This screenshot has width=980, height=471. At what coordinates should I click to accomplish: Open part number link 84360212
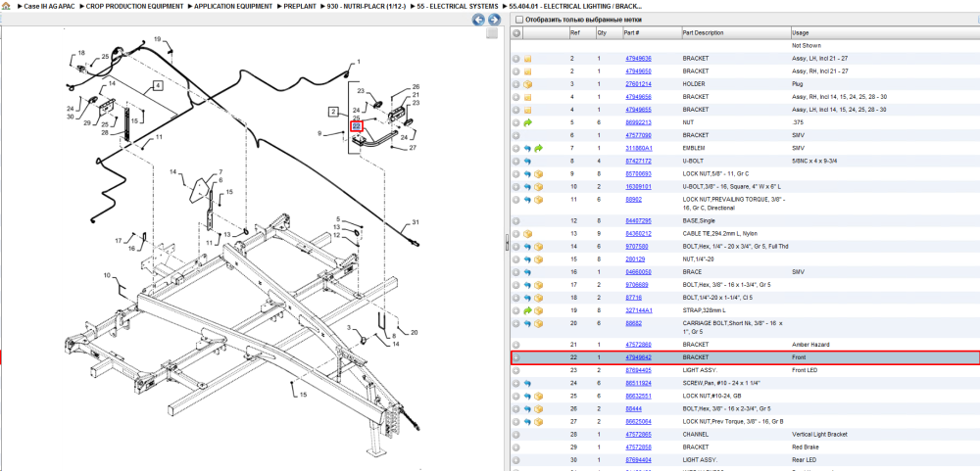tap(638, 234)
